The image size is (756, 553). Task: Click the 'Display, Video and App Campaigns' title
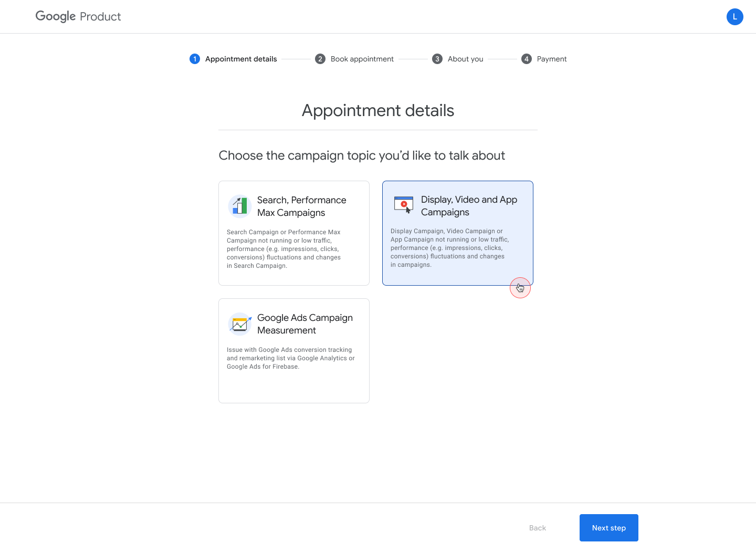(469, 206)
